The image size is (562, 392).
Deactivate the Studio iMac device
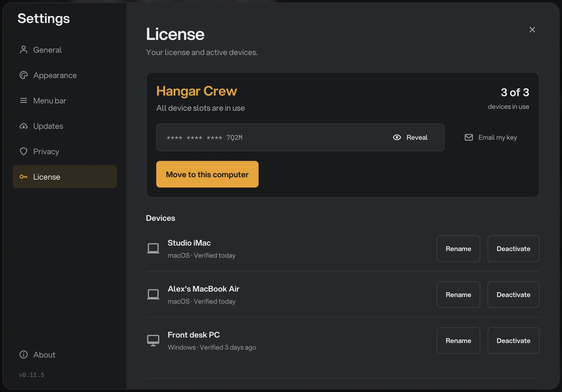click(514, 249)
